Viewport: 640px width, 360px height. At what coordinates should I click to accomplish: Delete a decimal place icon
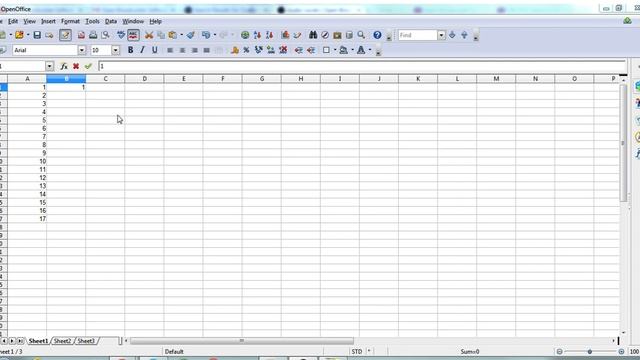[283, 50]
